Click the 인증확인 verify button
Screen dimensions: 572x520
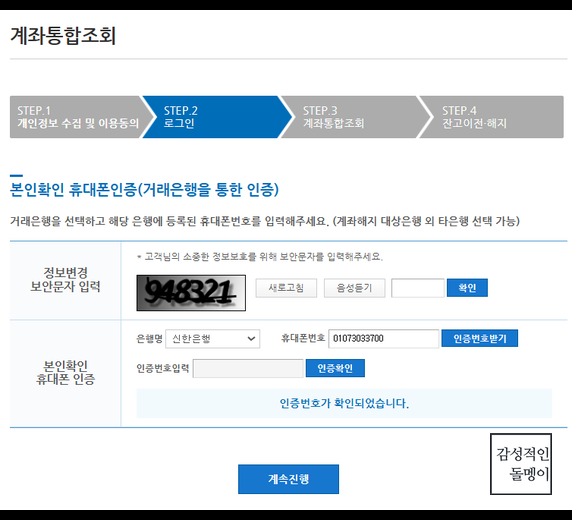[335, 368]
